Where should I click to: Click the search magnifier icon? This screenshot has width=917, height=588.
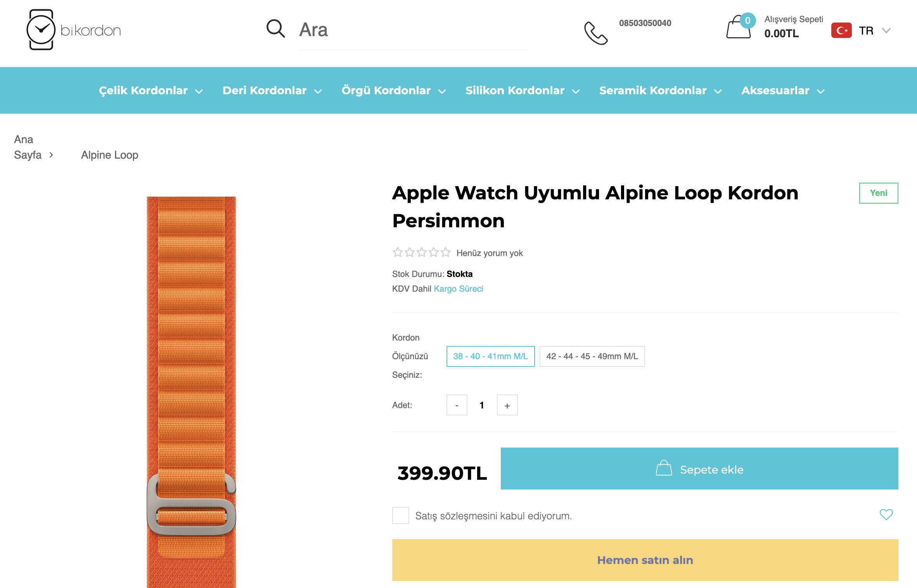(275, 29)
